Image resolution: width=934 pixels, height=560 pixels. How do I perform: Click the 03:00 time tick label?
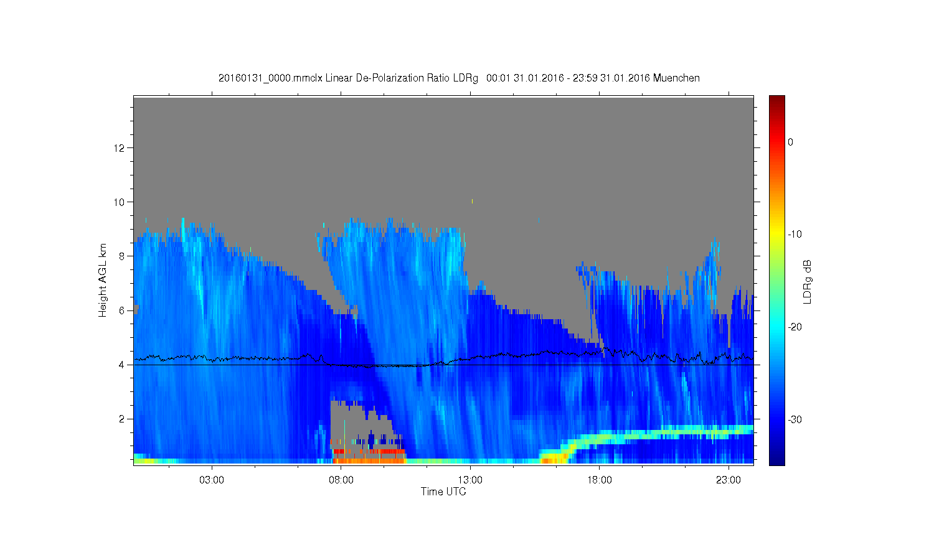212,480
